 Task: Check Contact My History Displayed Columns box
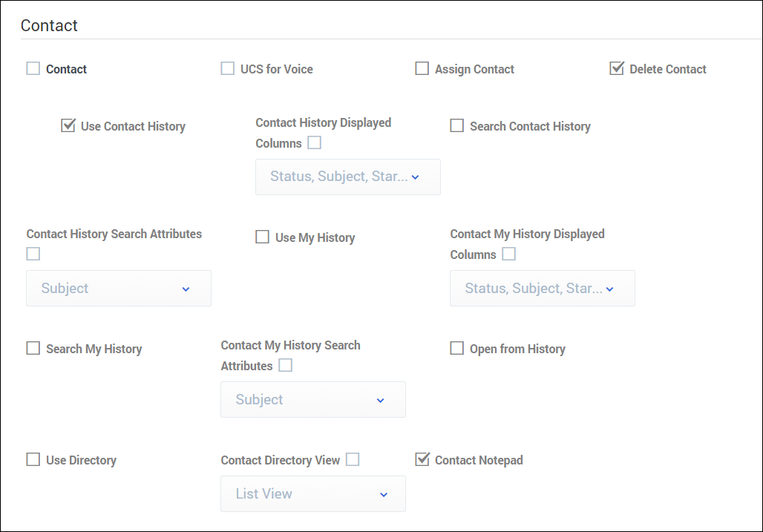point(509,254)
